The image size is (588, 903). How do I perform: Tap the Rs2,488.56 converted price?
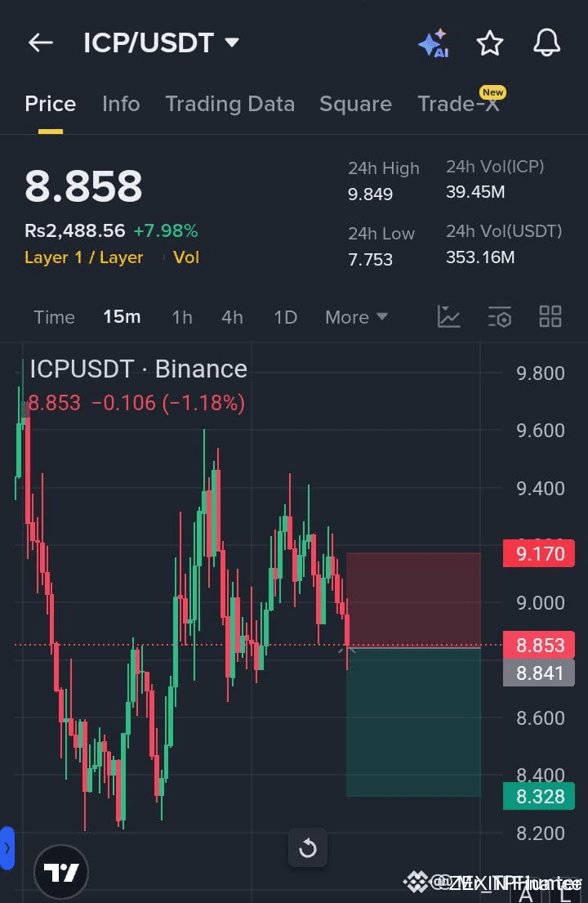pos(75,231)
